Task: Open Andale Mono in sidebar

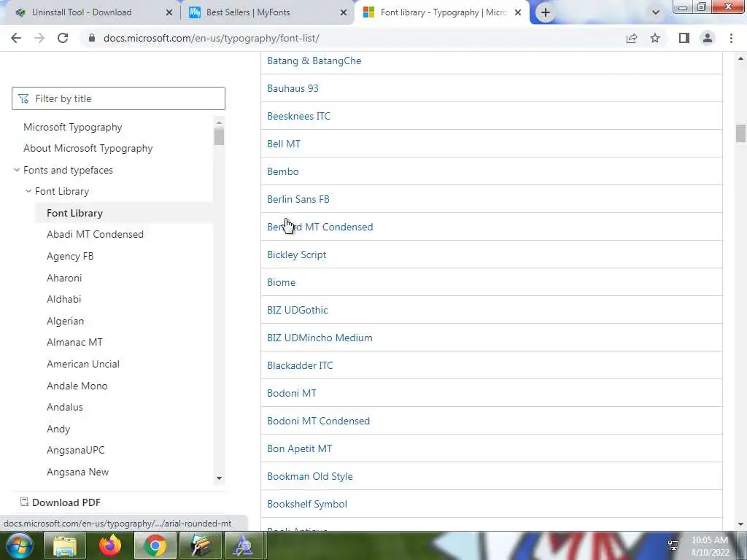Action: click(x=77, y=386)
